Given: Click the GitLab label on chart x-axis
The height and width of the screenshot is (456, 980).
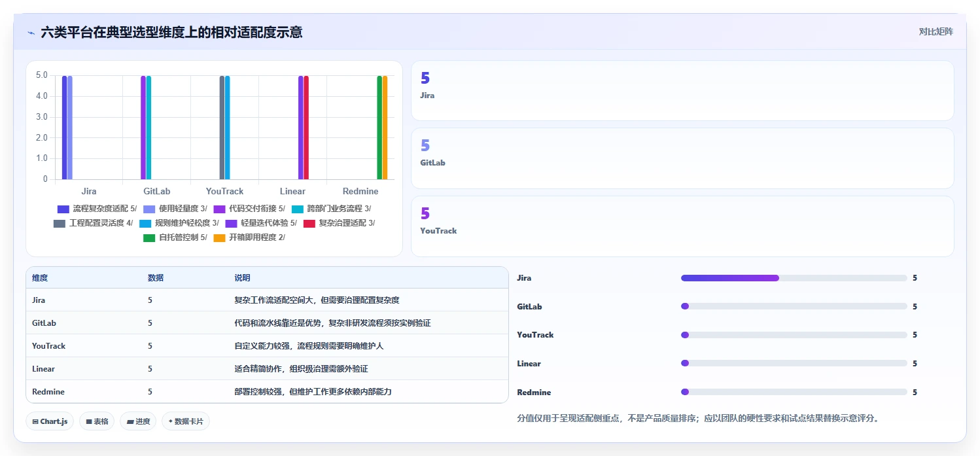Looking at the screenshot, I should pos(156,191).
